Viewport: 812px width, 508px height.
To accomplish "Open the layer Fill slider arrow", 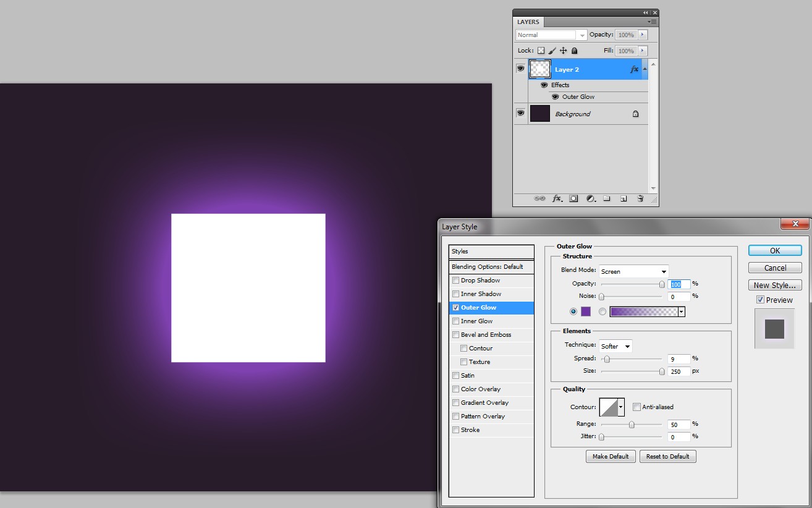I will click(643, 51).
